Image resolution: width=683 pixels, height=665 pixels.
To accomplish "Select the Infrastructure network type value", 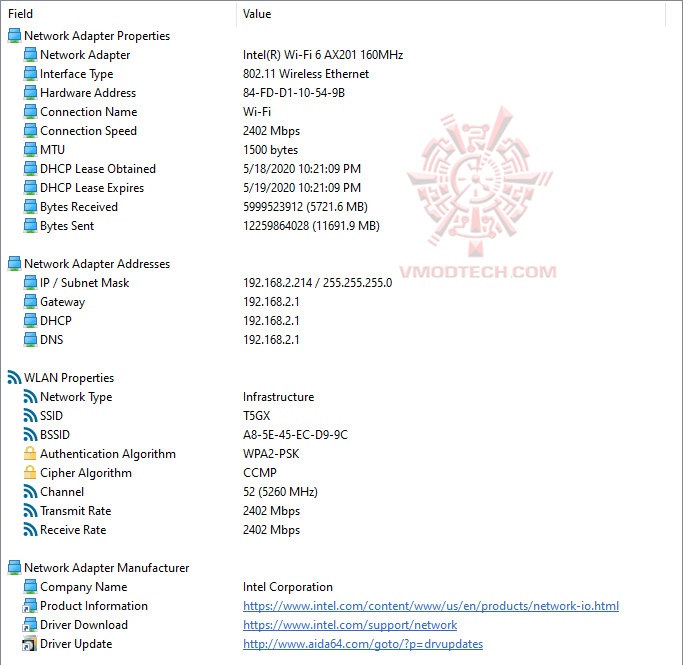I will (x=278, y=397).
